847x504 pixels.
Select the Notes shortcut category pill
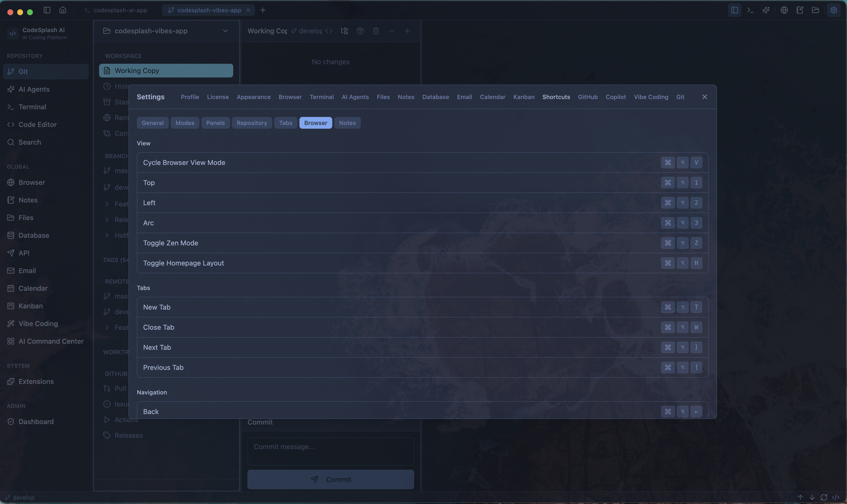click(x=347, y=123)
